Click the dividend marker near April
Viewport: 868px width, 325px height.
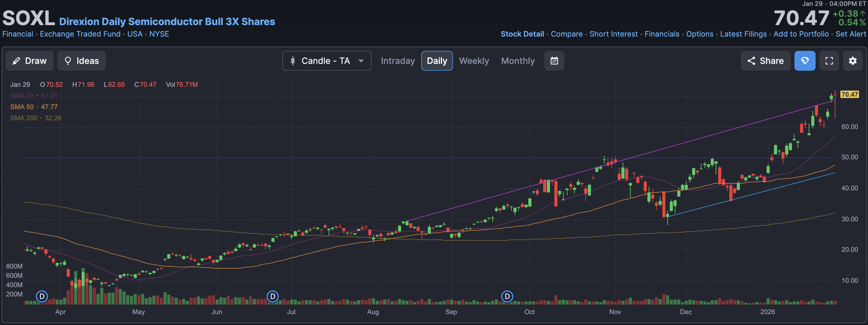click(x=42, y=296)
